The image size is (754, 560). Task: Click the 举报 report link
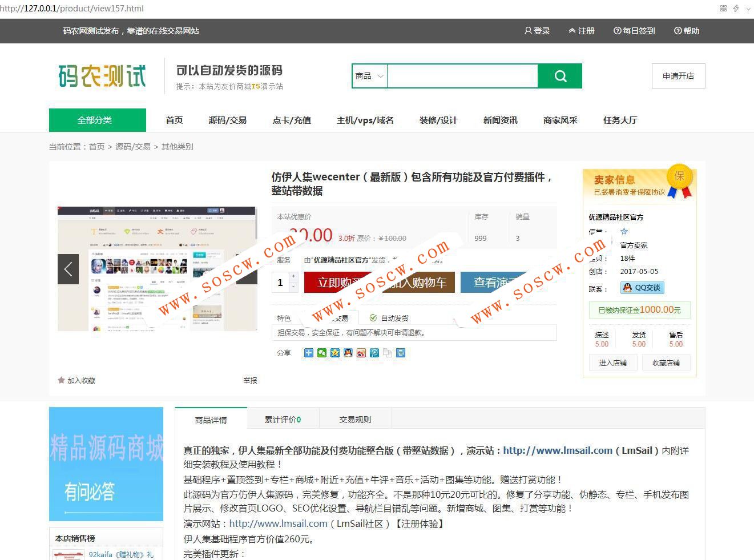click(250, 380)
